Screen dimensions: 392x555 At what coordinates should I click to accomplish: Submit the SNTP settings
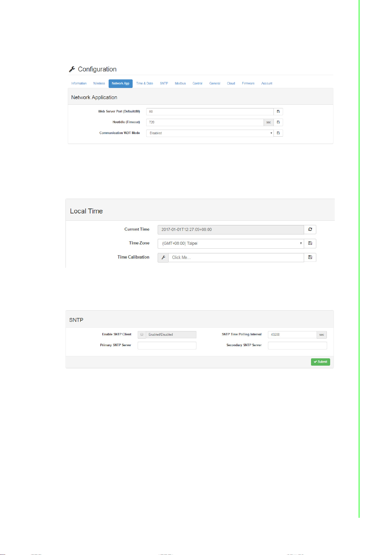[320, 362]
